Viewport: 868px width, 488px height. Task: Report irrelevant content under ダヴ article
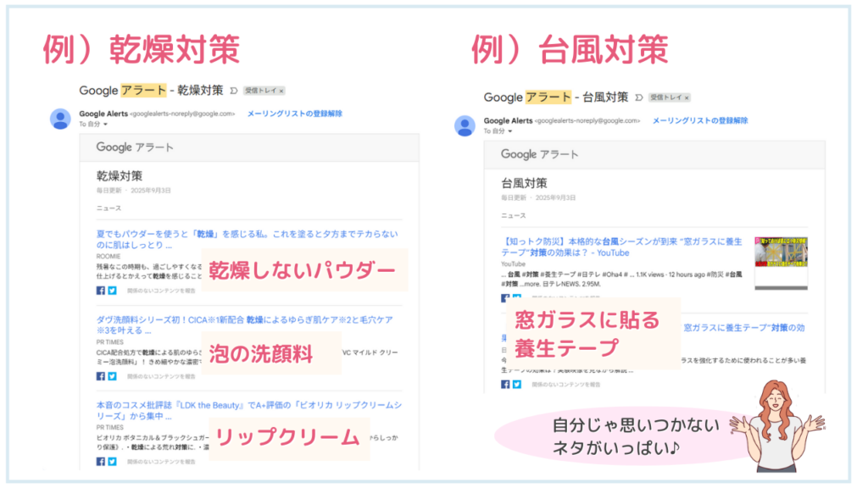coord(161,377)
